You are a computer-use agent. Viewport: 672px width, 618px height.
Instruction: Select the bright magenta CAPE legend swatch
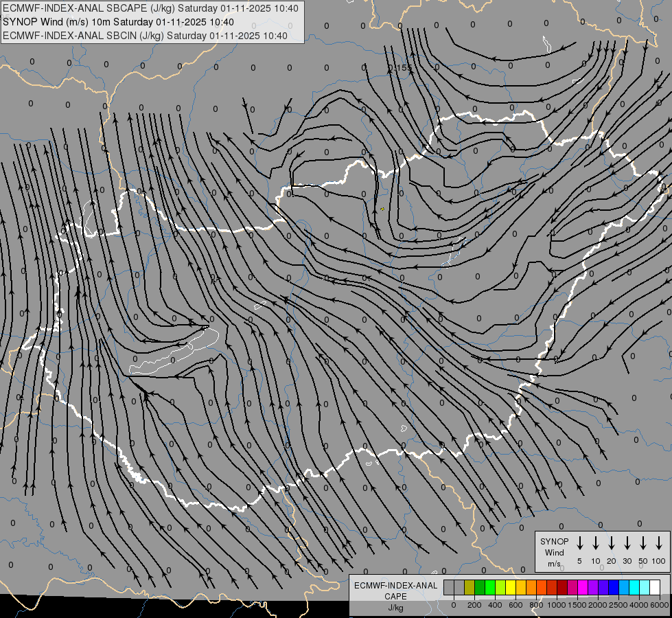tap(583, 588)
